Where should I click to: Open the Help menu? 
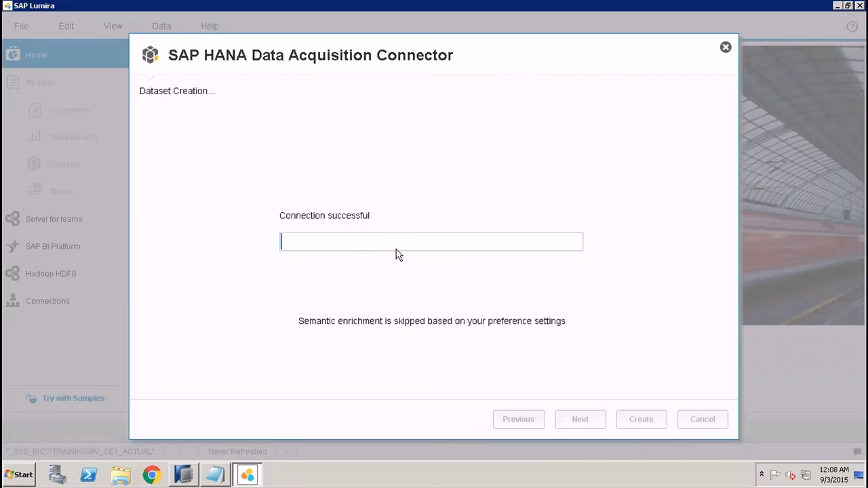point(210,26)
